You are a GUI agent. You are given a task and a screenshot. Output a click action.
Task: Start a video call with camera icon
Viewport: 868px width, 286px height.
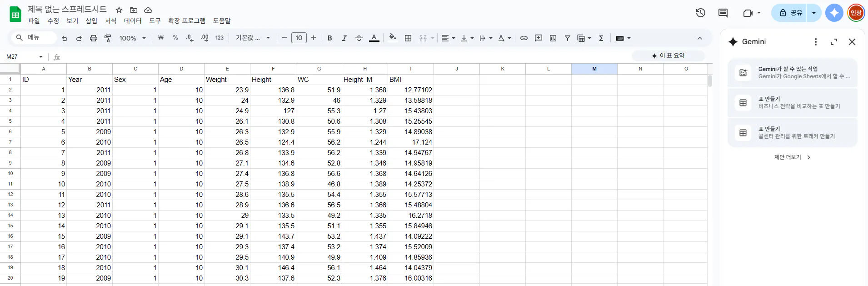click(748, 13)
